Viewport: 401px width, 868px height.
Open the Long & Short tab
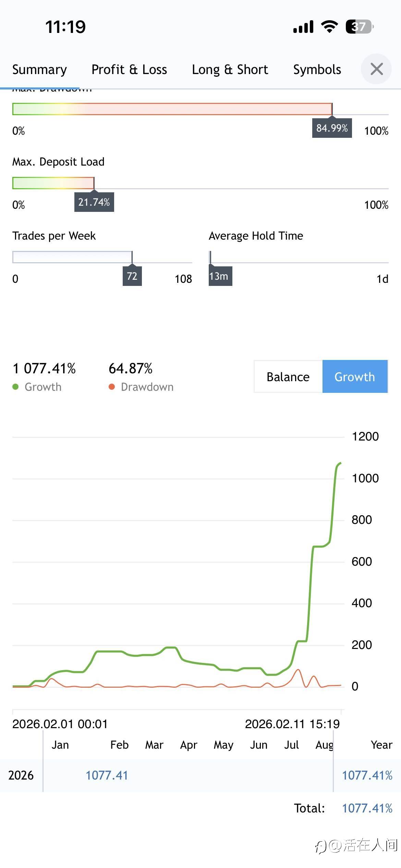[x=230, y=70]
